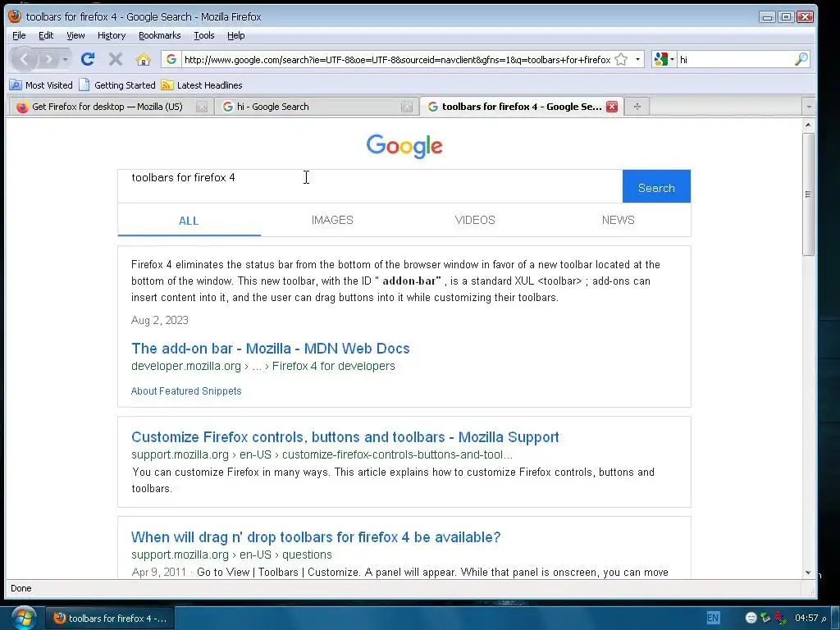Open the Tools menu

coord(204,35)
